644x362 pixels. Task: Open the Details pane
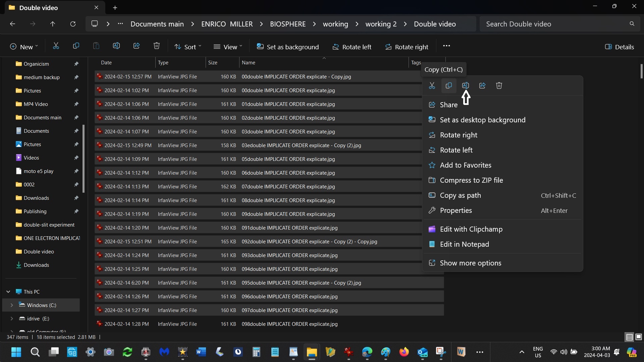pyautogui.click(x=619, y=47)
